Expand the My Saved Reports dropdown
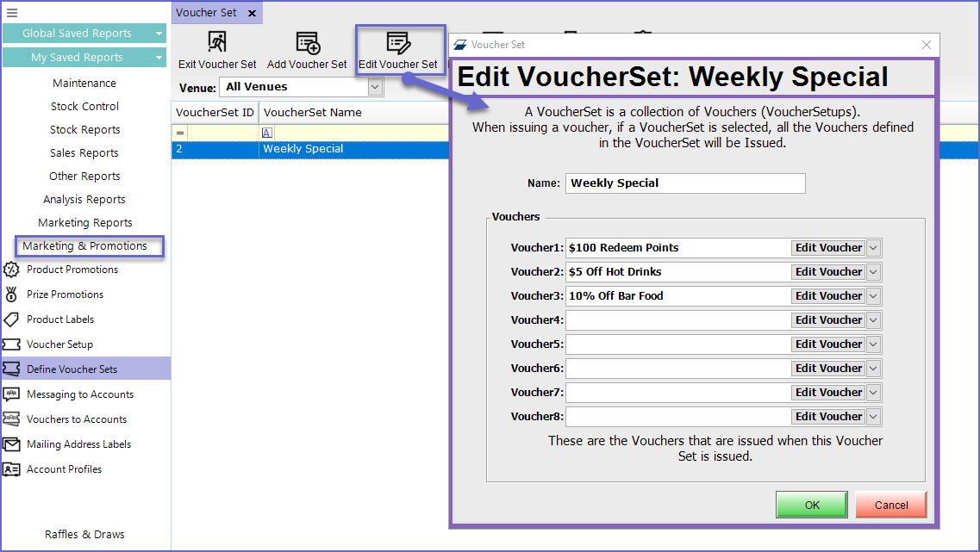The width and height of the screenshot is (980, 552). [159, 58]
